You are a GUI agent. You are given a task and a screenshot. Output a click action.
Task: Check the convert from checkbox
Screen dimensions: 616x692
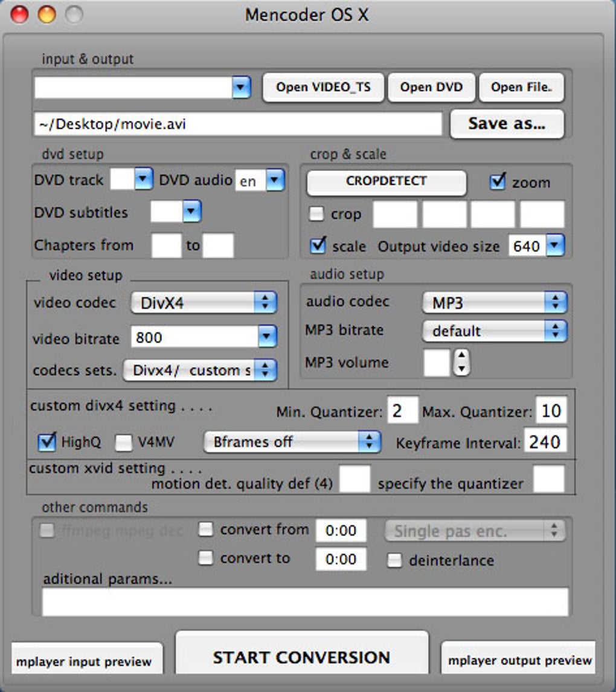[x=205, y=529]
